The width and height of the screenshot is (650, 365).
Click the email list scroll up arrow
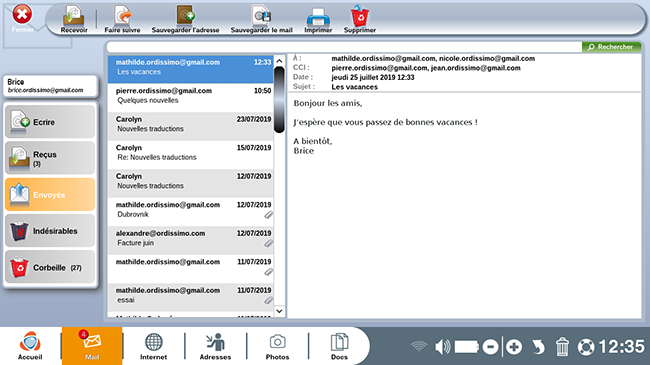click(x=279, y=61)
